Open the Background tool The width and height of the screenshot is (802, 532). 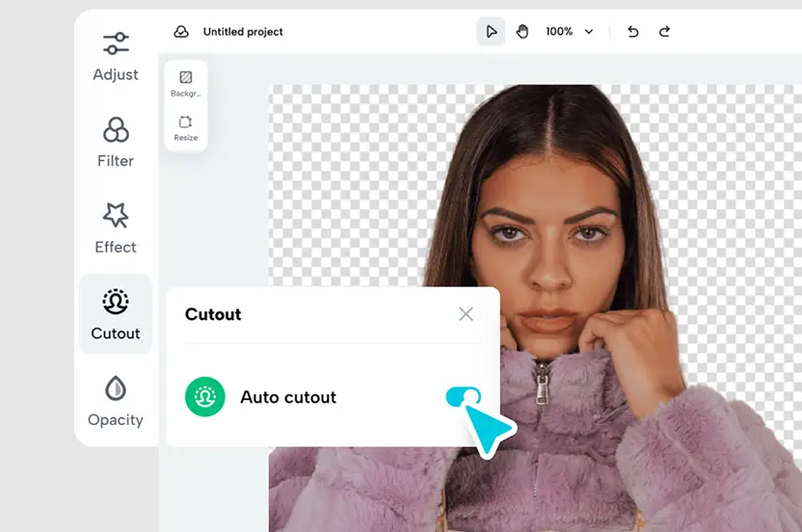(x=186, y=84)
